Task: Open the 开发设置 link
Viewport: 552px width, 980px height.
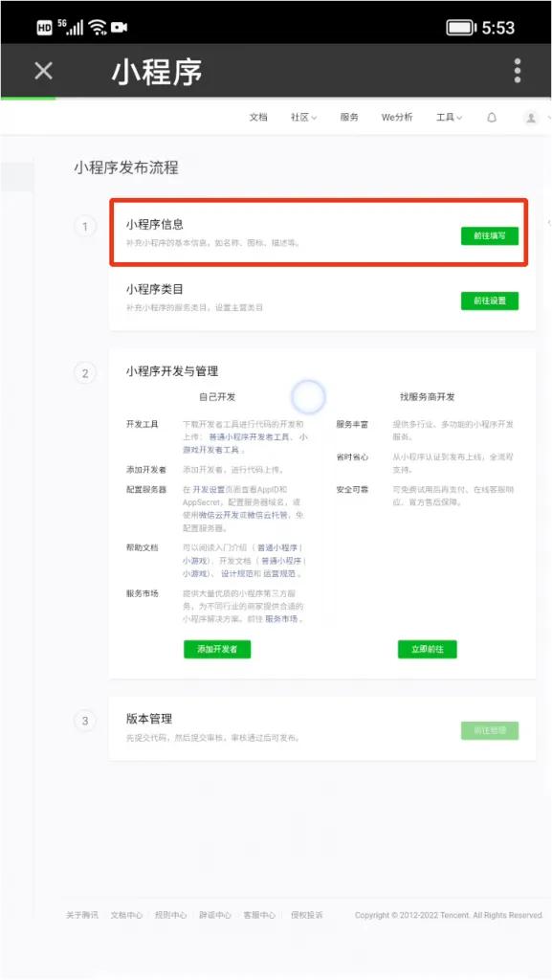Action: point(209,489)
